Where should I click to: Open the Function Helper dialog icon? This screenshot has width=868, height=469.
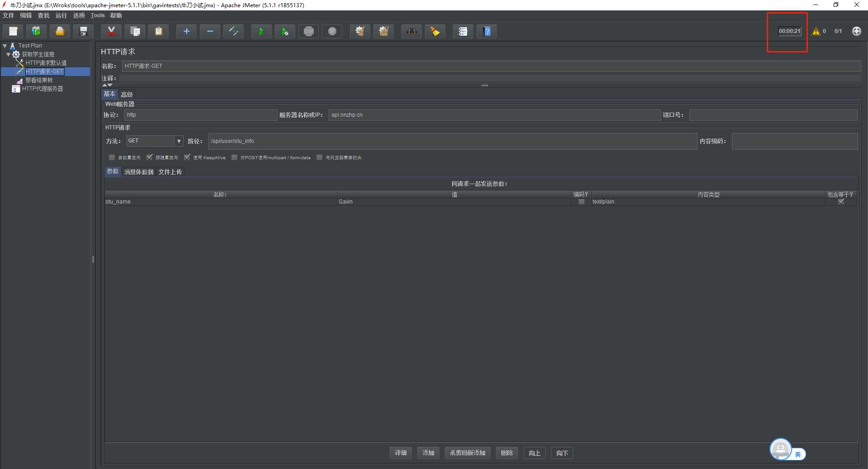click(x=463, y=31)
